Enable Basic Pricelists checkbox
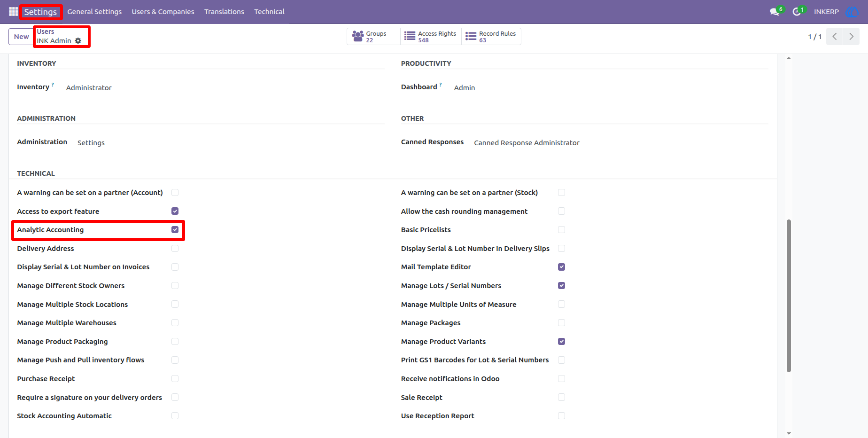The height and width of the screenshot is (438, 868). pyautogui.click(x=561, y=230)
